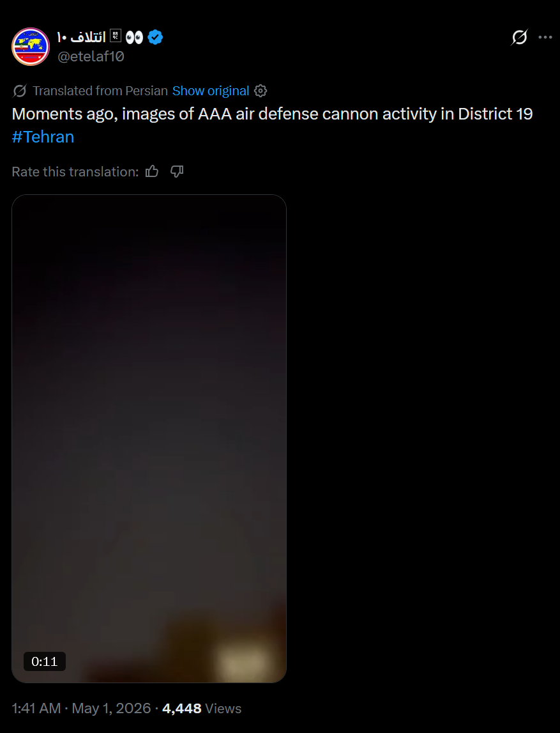Open the #Tehran hashtag

coord(43,137)
